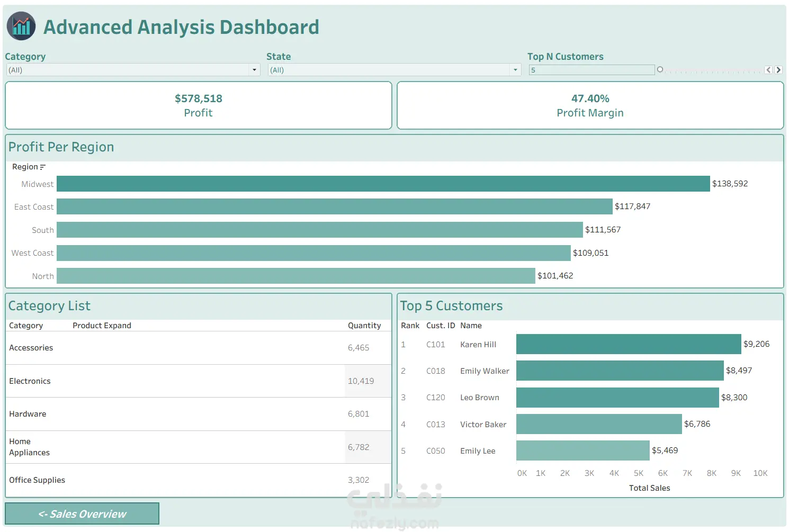Select the Midwest profit bar
Screen dimensions: 789x532
point(383,184)
